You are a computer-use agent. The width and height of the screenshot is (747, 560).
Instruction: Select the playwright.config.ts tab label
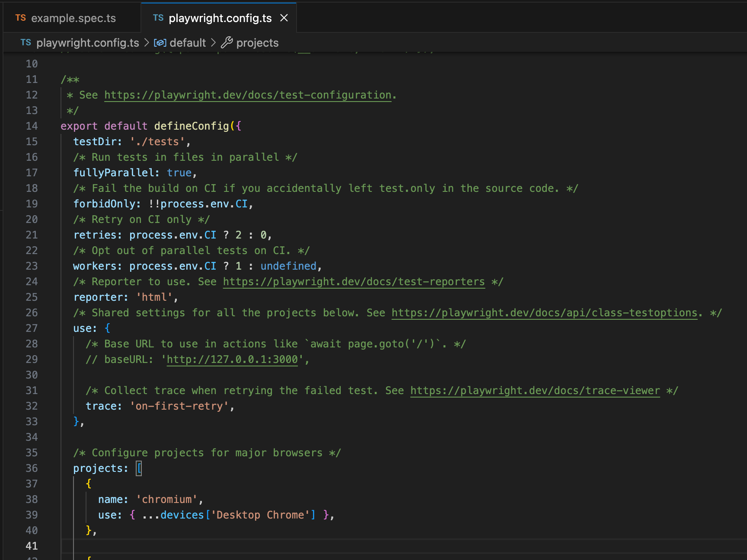pos(220,18)
